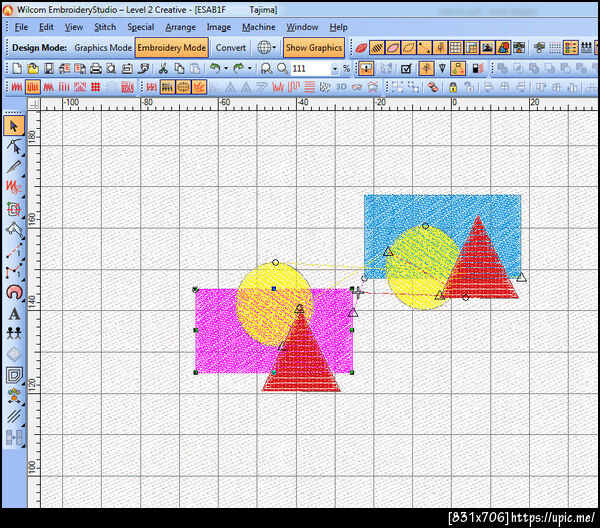
Task: Cut selection with scissors icon
Action: click(x=163, y=69)
